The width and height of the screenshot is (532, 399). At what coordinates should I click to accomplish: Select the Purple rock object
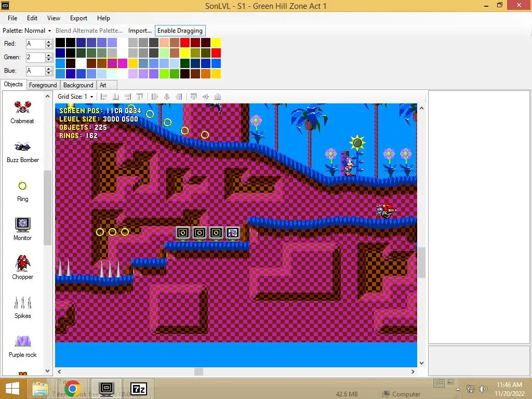[22, 346]
